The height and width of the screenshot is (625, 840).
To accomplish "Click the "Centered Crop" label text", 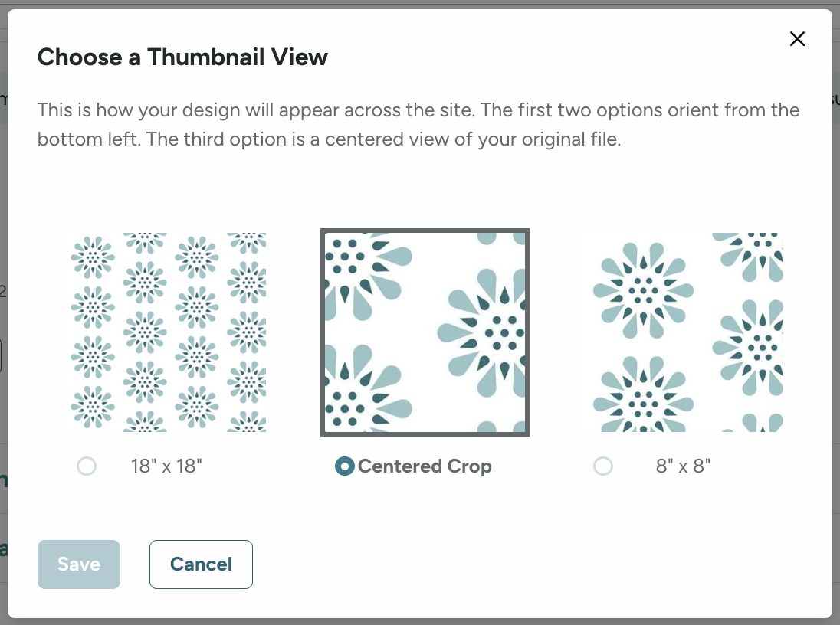I will pos(425,466).
